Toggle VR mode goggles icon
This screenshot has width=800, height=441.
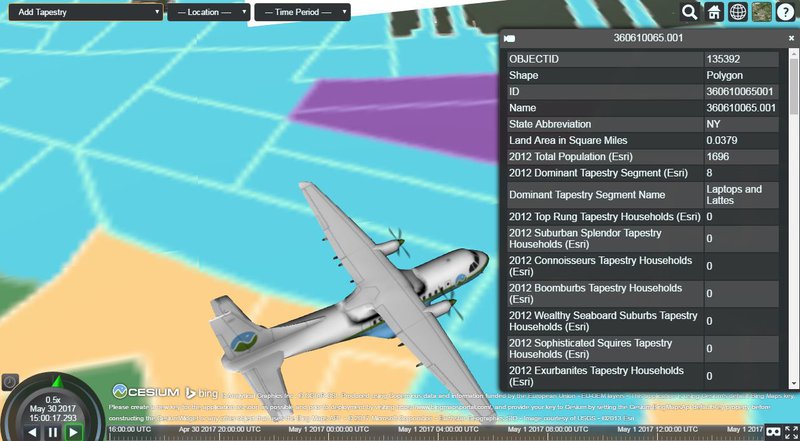tap(771, 431)
